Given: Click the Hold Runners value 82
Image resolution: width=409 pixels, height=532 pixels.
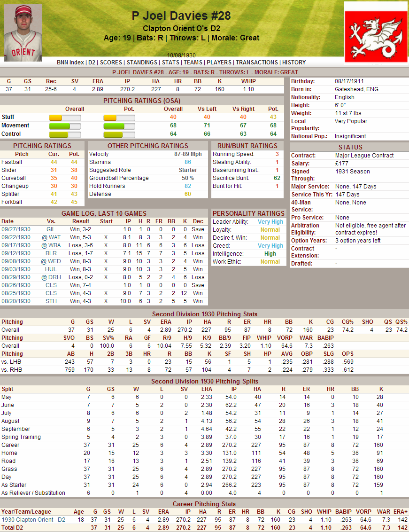Looking at the screenshot, I should point(188,186).
